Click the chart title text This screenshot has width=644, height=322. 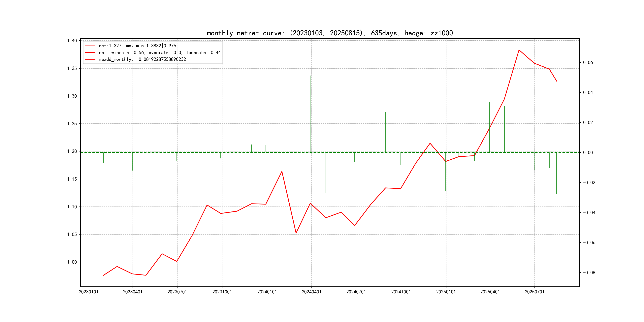tap(330, 33)
